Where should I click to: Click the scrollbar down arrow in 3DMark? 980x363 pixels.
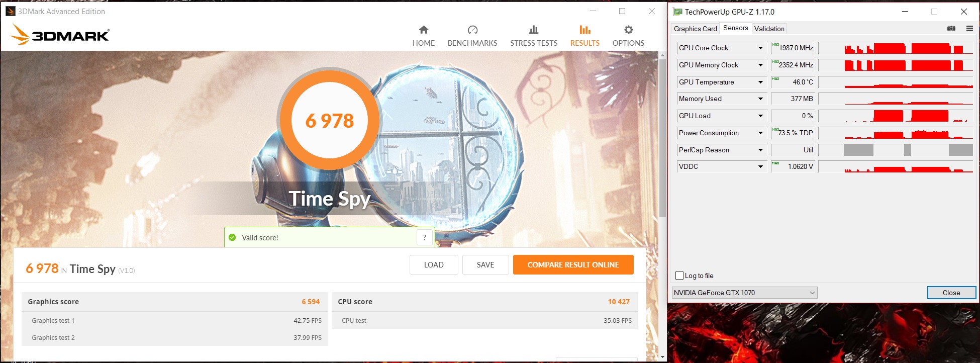pyautogui.click(x=662, y=357)
